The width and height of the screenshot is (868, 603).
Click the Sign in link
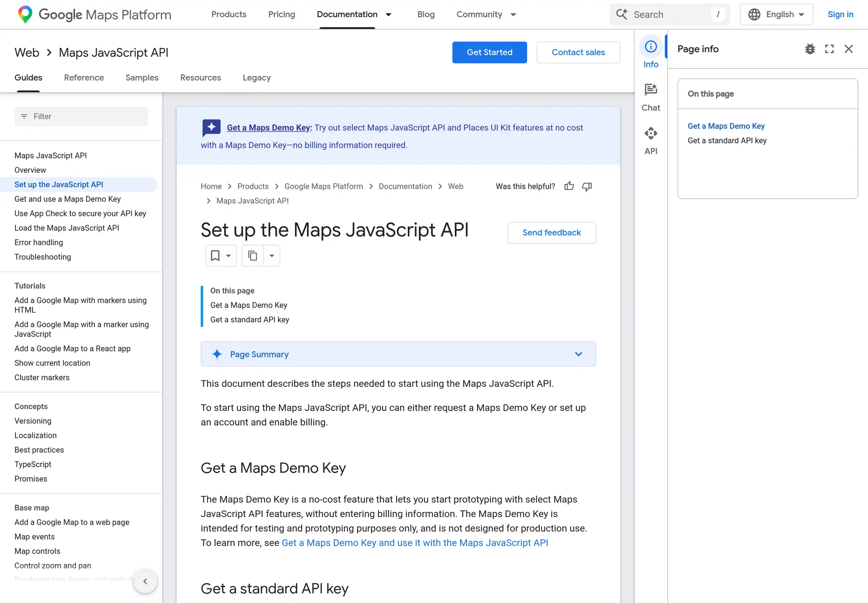click(x=840, y=14)
